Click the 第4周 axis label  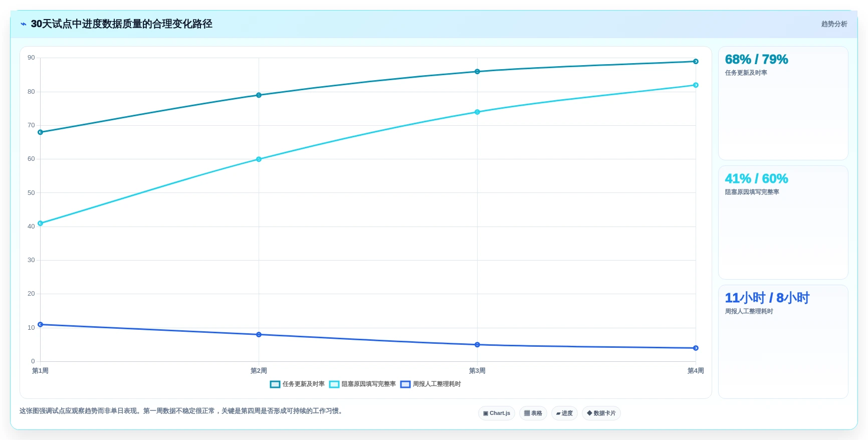click(x=696, y=371)
